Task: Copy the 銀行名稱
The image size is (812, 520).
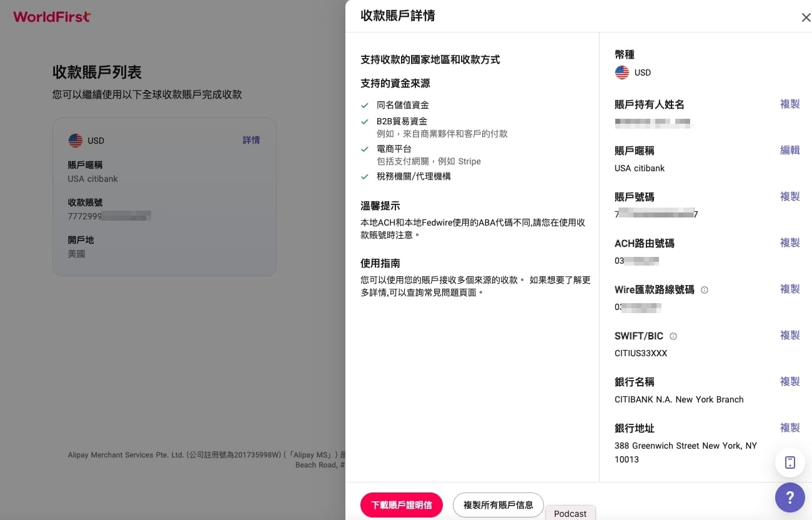Action: click(790, 381)
